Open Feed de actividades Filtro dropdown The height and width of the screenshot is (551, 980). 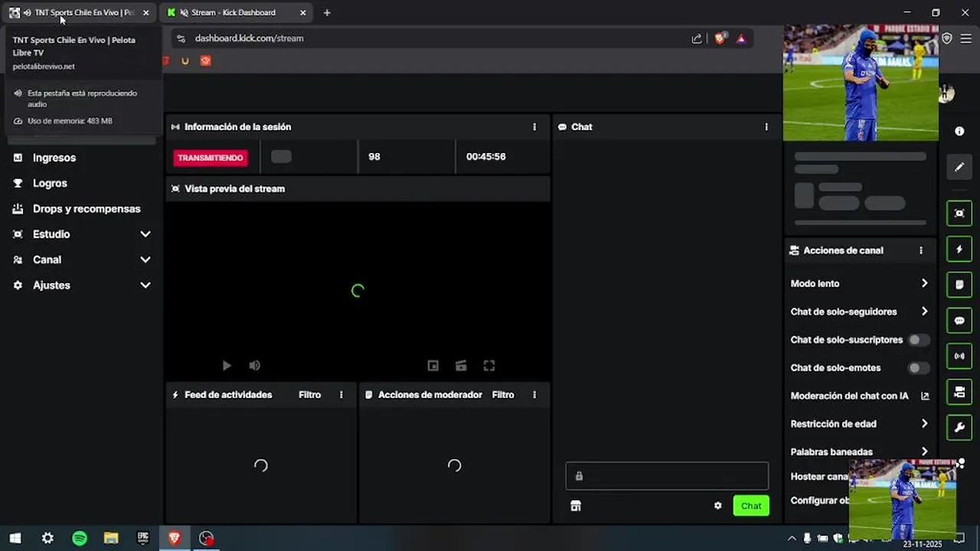(x=309, y=395)
